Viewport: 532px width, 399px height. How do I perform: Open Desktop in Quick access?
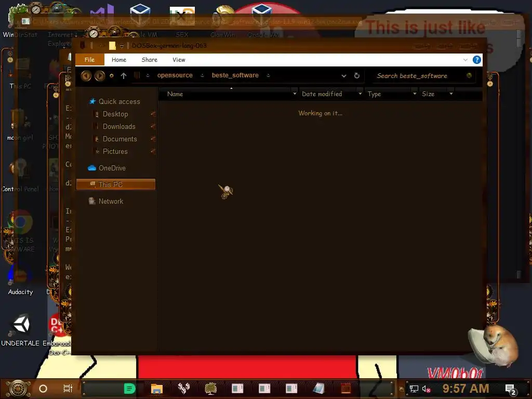click(115, 114)
